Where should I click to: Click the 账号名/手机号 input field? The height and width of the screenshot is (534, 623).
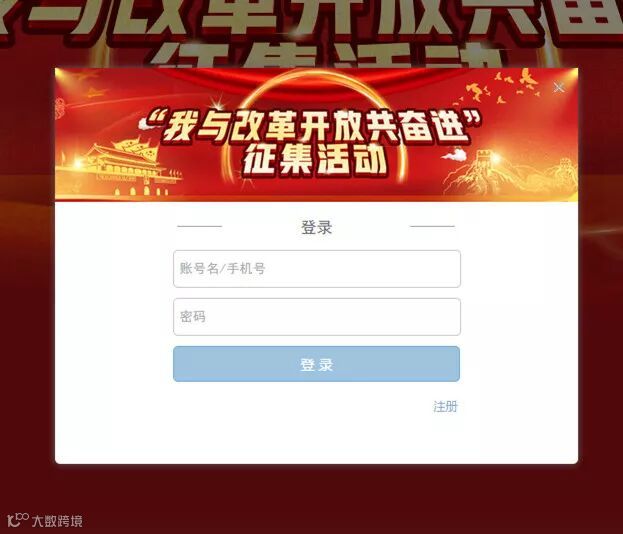pos(317,269)
